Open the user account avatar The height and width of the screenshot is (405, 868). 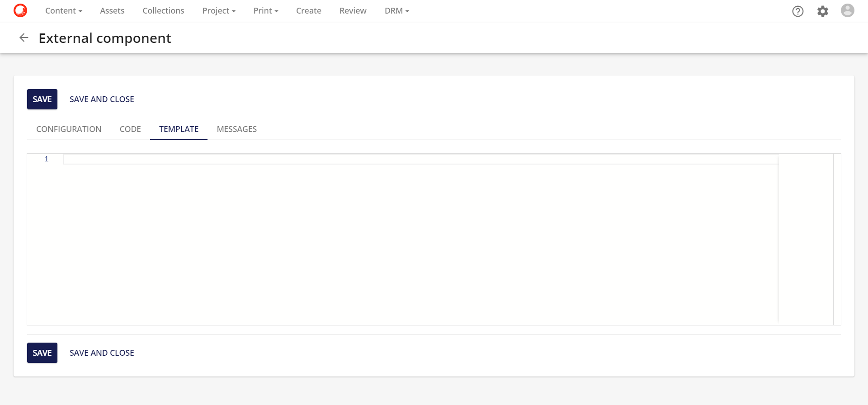tap(848, 10)
